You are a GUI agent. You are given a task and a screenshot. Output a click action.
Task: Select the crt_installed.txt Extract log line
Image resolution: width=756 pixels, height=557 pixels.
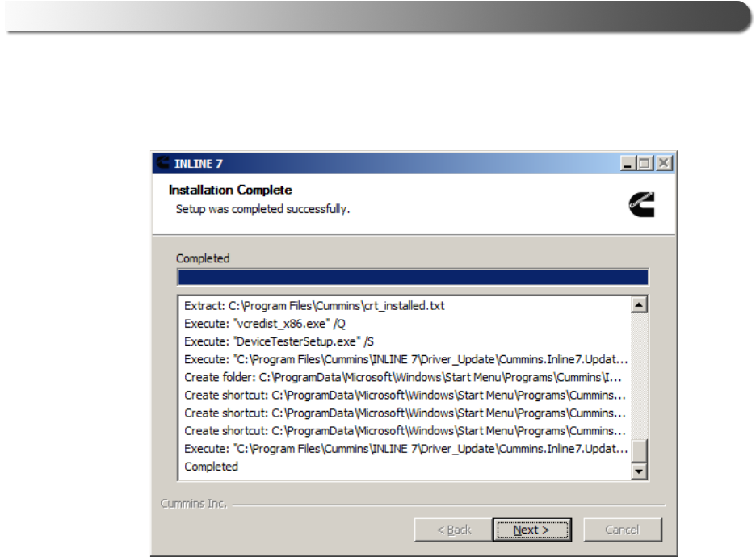pos(314,305)
